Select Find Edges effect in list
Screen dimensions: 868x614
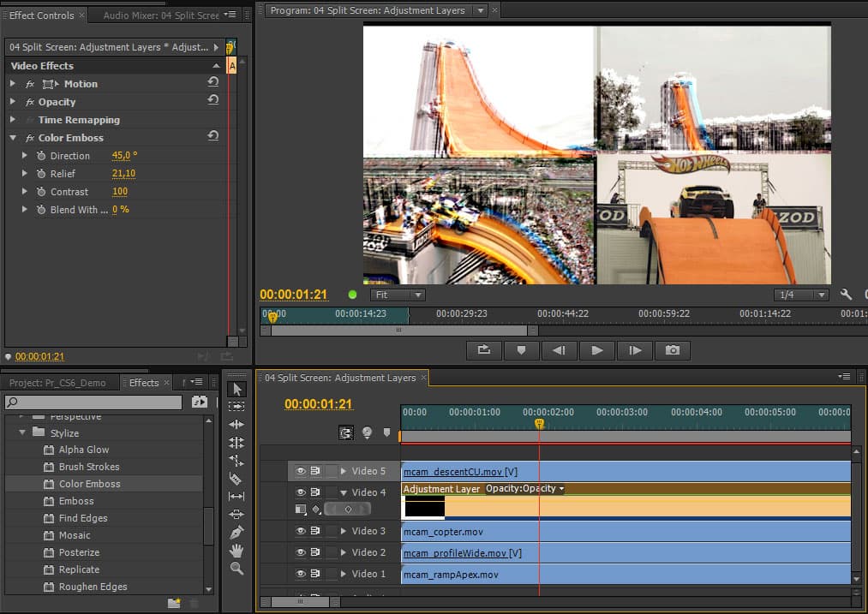[x=83, y=518]
